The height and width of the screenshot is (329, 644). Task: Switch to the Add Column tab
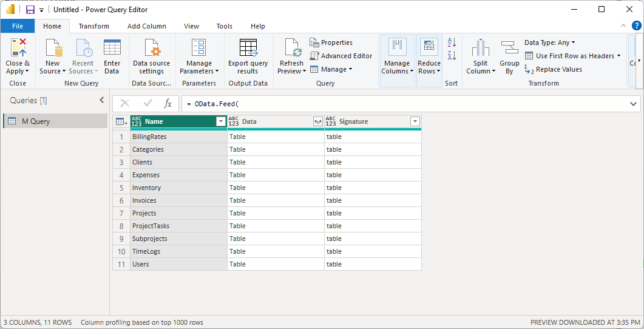coord(147,26)
